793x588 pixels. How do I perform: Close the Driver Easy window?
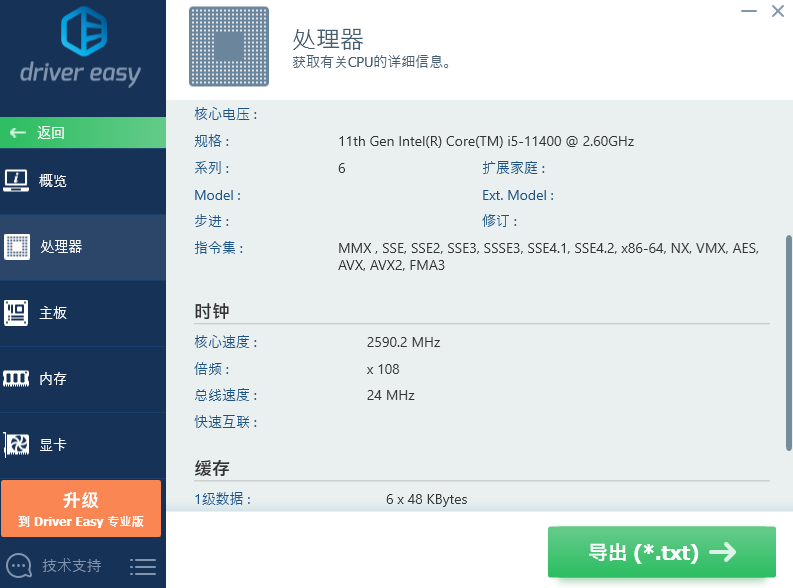pos(778,11)
